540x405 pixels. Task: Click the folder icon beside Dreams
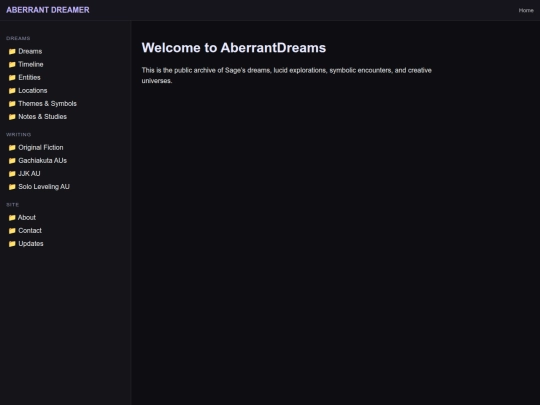[12, 51]
